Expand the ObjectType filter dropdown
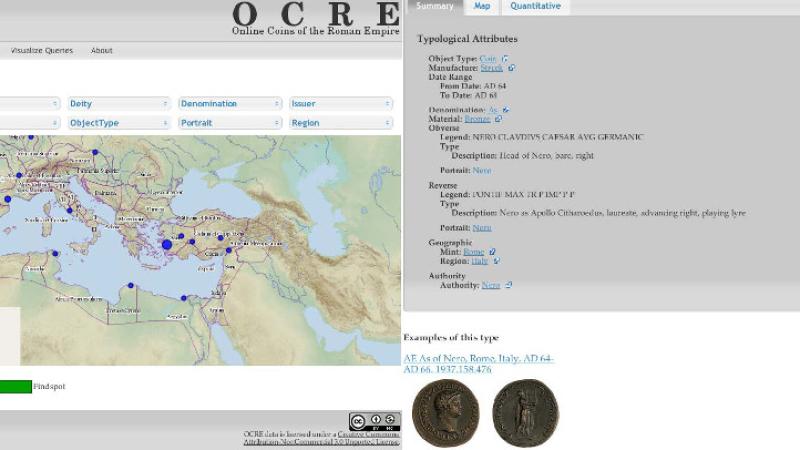Screen dimensions: 800x450 tap(118, 123)
